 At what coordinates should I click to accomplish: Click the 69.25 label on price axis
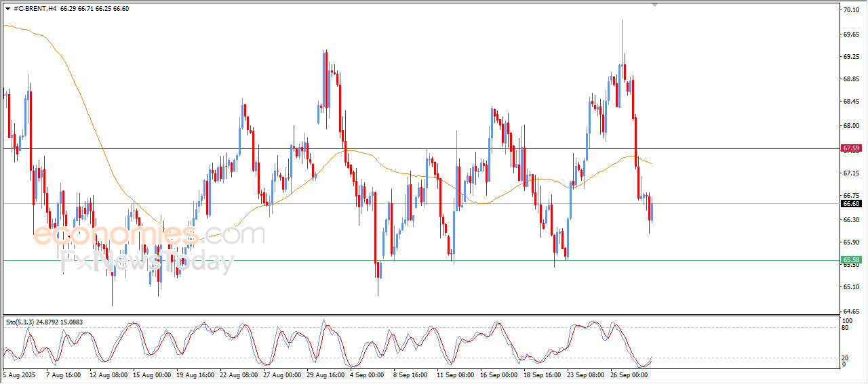(851, 57)
